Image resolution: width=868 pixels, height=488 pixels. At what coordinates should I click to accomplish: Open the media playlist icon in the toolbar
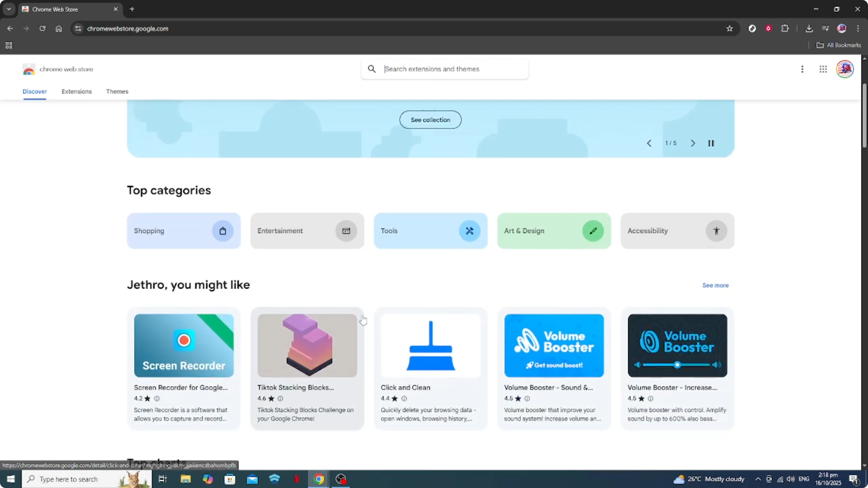[826, 29]
